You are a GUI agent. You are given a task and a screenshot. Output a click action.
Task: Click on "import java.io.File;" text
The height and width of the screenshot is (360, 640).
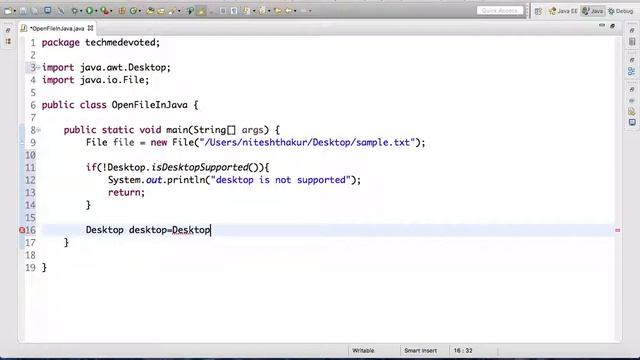[x=96, y=80]
